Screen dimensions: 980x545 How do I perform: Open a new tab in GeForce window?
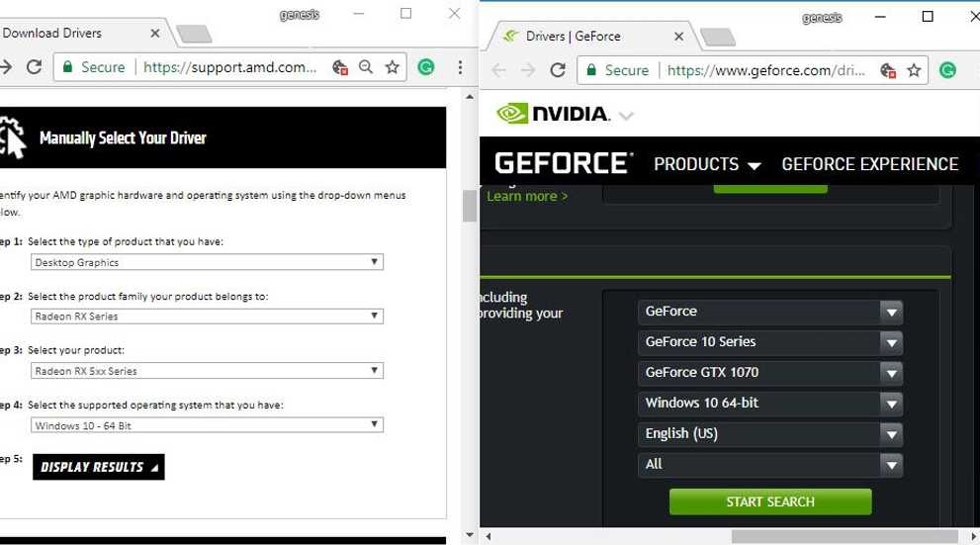718,38
